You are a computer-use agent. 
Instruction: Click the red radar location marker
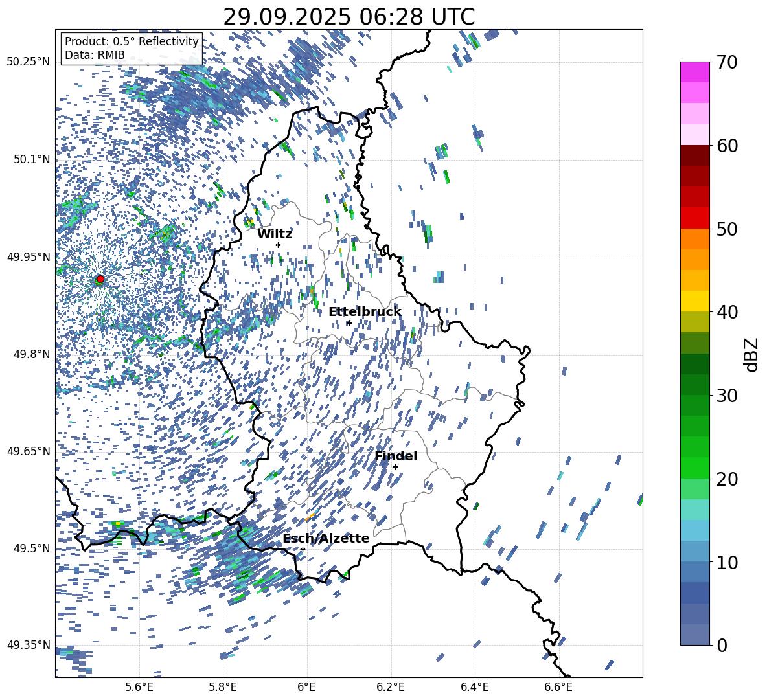(x=100, y=279)
